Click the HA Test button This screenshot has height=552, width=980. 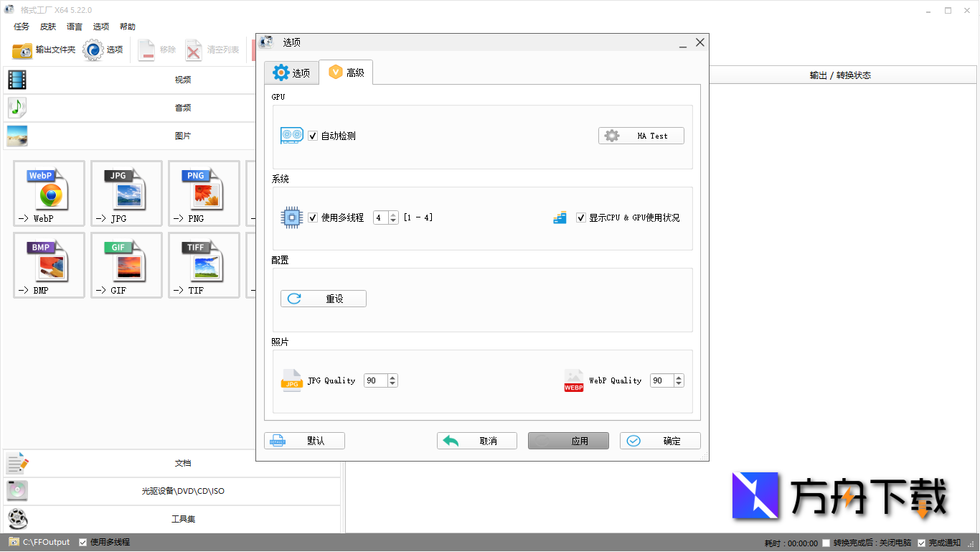click(641, 136)
